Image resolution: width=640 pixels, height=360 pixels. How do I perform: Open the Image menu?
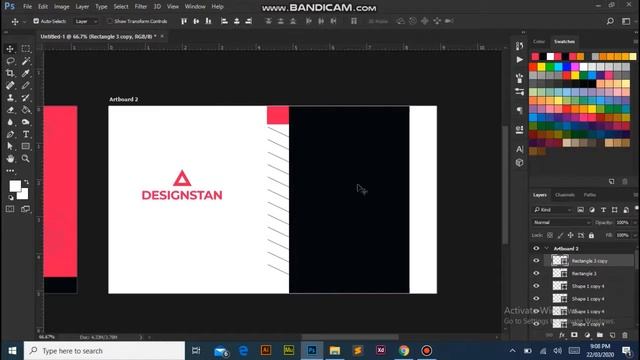pos(62,7)
